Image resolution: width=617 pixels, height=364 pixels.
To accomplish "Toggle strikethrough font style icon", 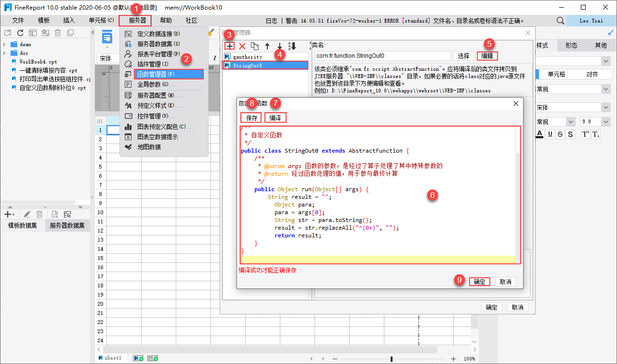I will coord(560,134).
